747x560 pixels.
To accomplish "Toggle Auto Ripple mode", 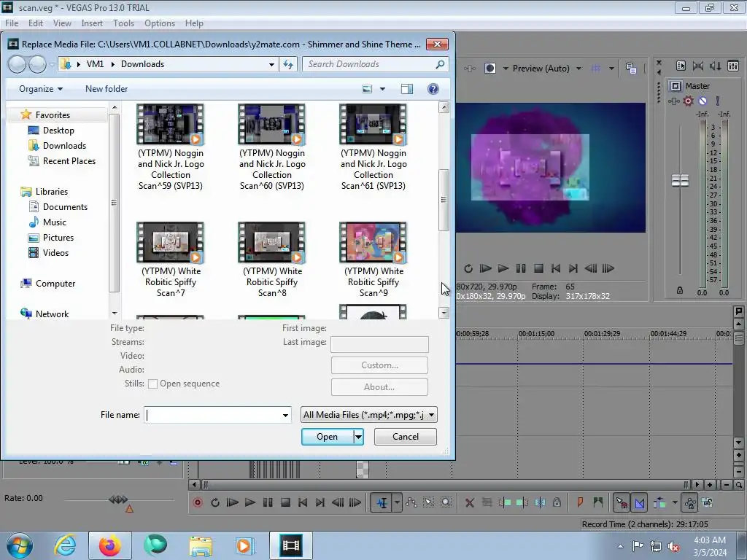I will [x=659, y=502].
